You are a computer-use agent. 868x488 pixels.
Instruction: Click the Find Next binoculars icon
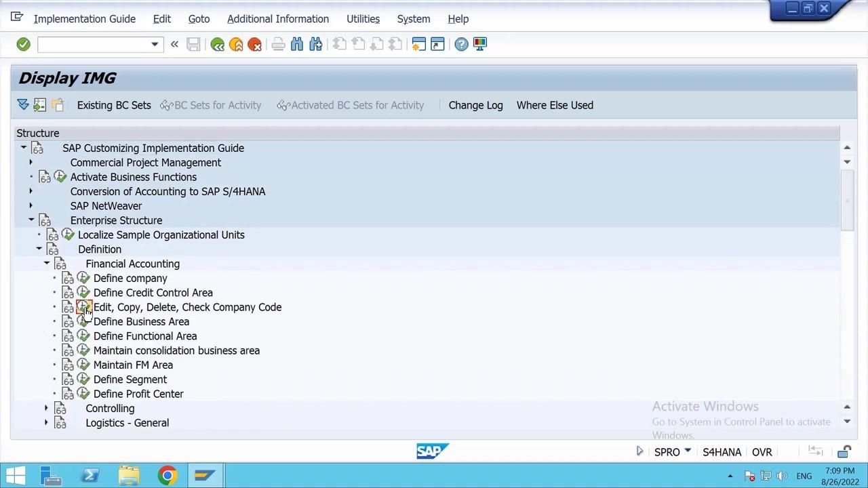(x=315, y=44)
